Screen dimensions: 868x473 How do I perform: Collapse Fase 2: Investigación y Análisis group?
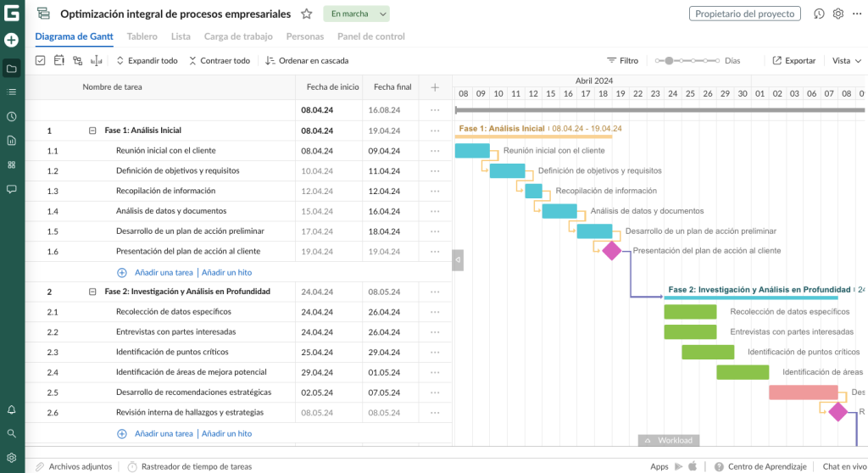tap(92, 292)
